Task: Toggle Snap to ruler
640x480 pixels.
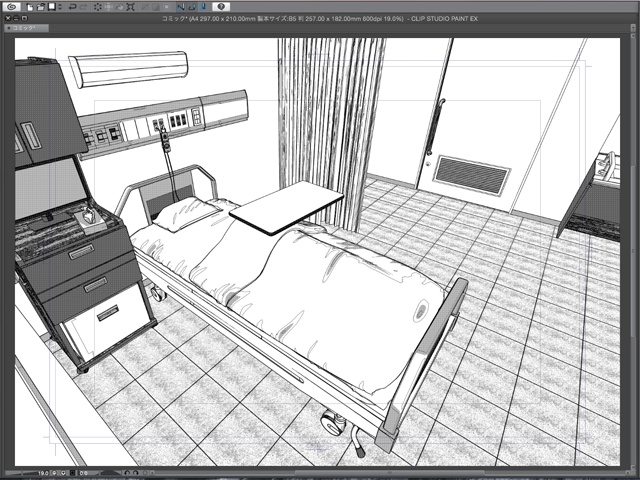Action: pos(181,7)
